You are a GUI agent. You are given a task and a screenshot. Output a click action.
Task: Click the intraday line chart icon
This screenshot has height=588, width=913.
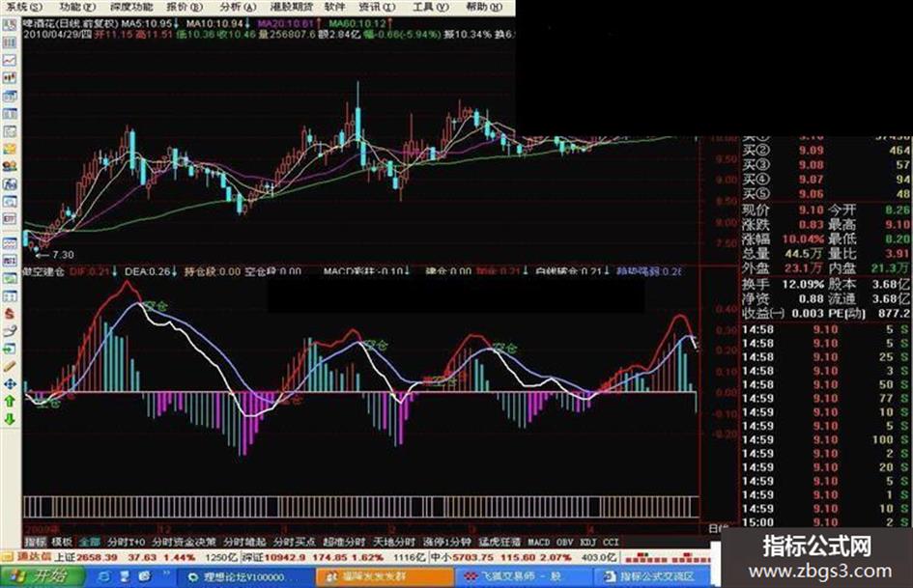tap(10, 60)
